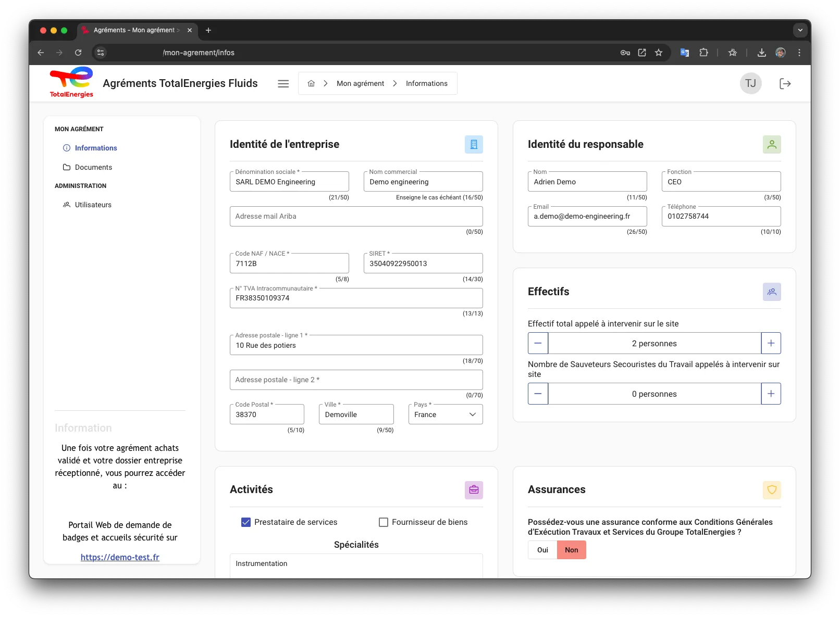Open the TJ user avatar
Viewport: 840px width, 617px height.
point(750,84)
